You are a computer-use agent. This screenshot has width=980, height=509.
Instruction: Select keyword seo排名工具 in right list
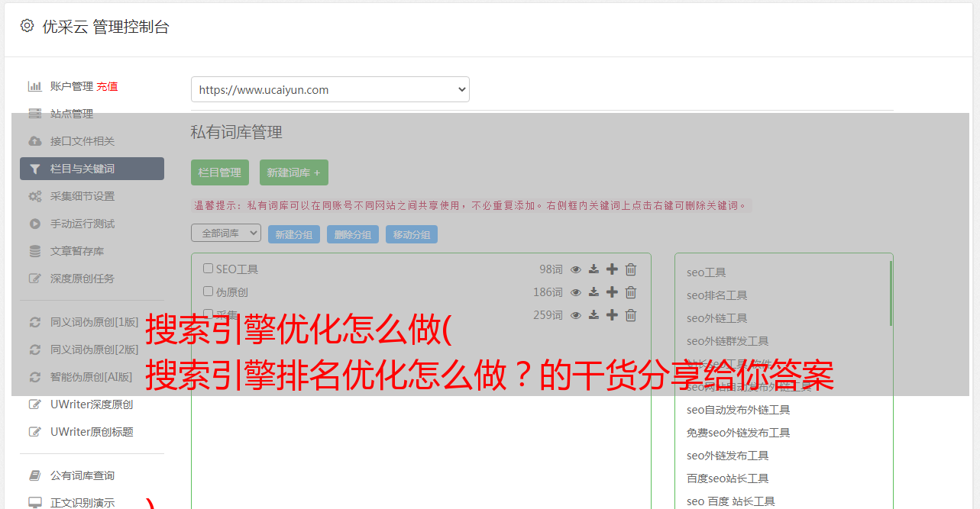pos(717,295)
